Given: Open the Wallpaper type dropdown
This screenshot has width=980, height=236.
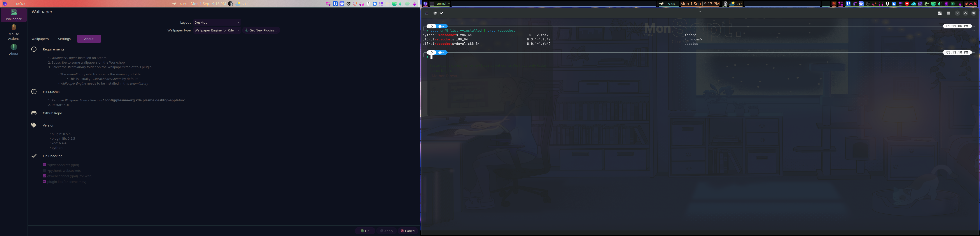Looking at the screenshot, I should click(x=217, y=30).
